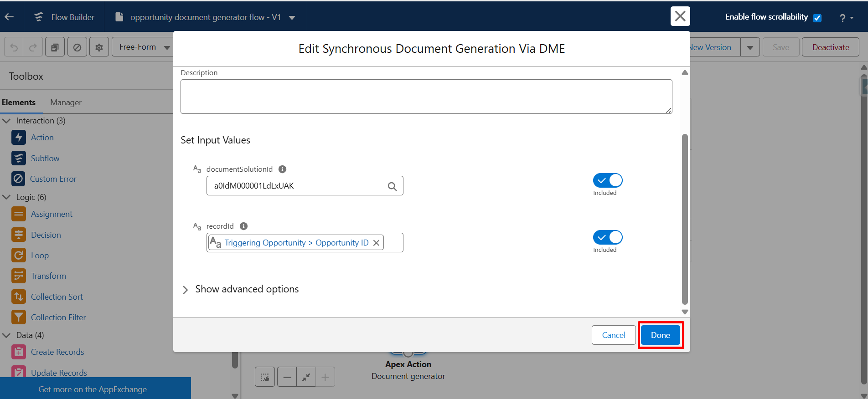
Task: Switch to the Manager tab
Action: (x=66, y=102)
